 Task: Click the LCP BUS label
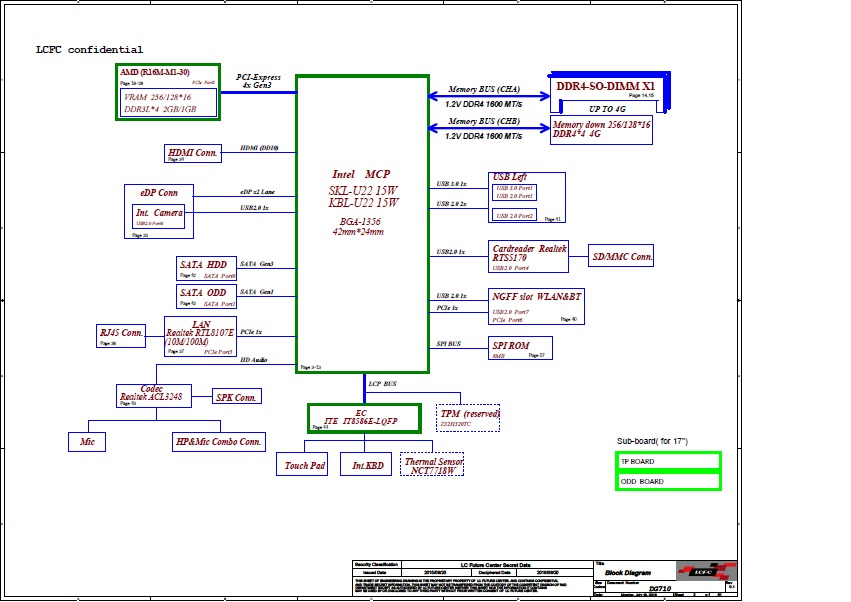[x=383, y=384]
